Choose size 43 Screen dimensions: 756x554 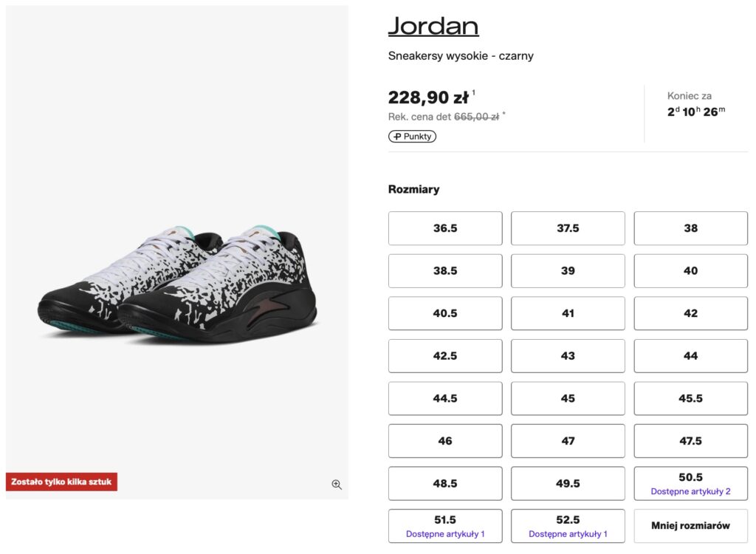tap(568, 356)
